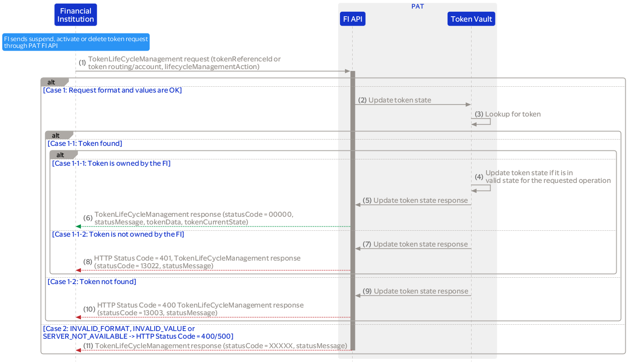
Task: Select the Case 1-1-2 not owned condition
Action: click(118, 234)
